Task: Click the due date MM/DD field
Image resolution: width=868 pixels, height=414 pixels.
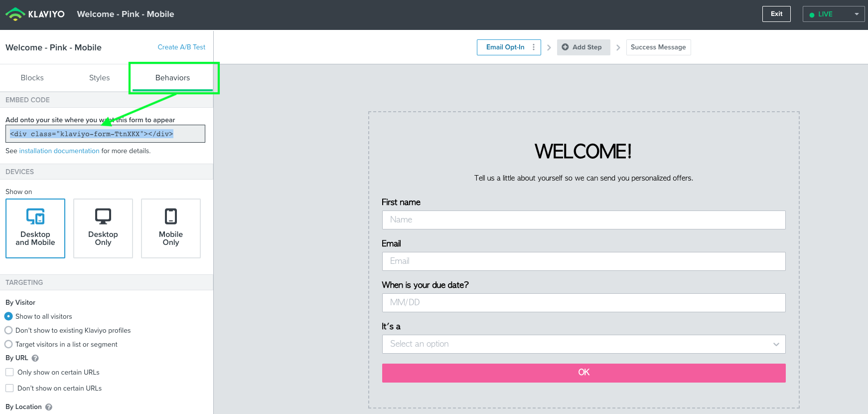Action: pyautogui.click(x=583, y=303)
